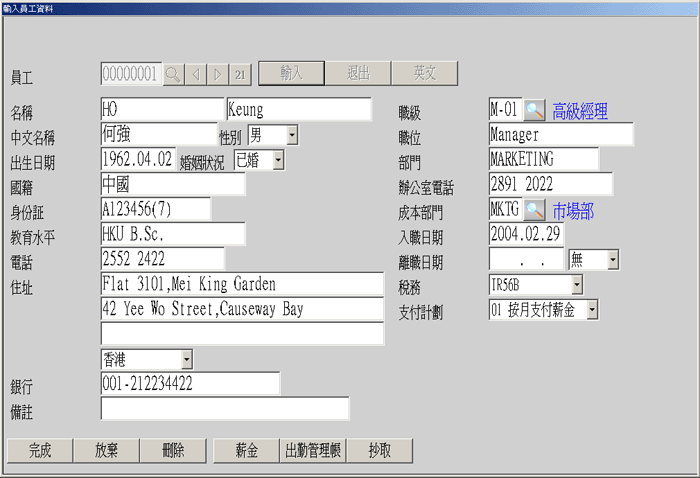This screenshot has height=478, width=700.
Task: Open the 離職日期 reason dropdown showing 無
Action: click(x=612, y=259)
